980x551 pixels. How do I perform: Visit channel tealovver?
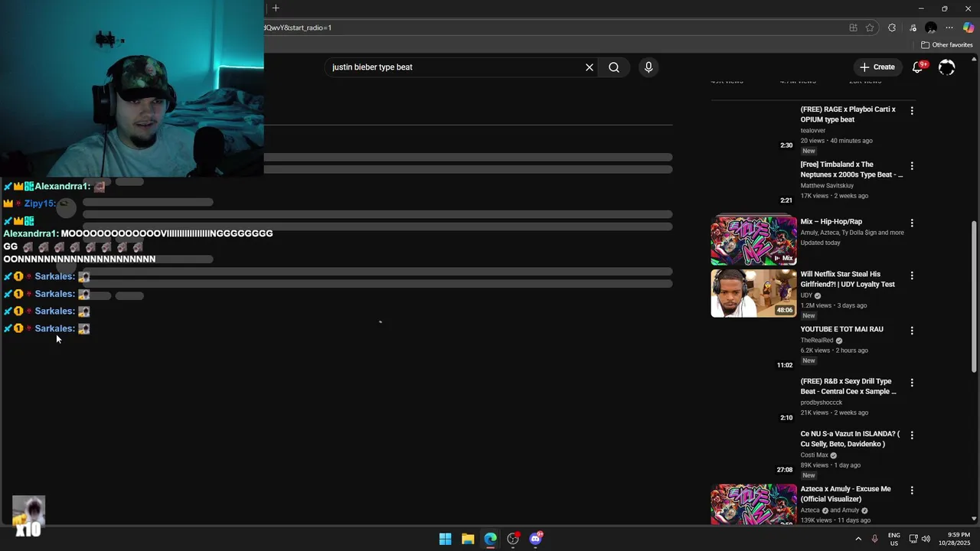813,131
